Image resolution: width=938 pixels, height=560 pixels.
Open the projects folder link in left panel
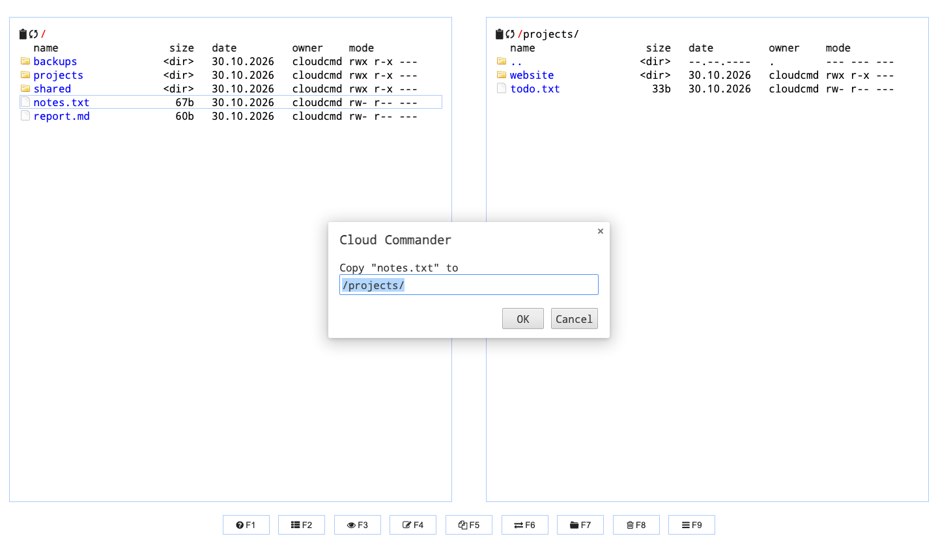59,75
